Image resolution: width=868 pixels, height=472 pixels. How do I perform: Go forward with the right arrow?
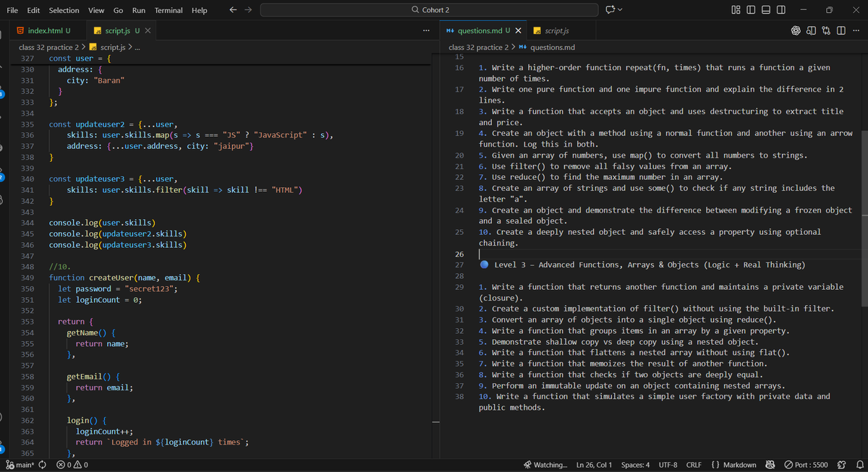click(x=247, y=10)
